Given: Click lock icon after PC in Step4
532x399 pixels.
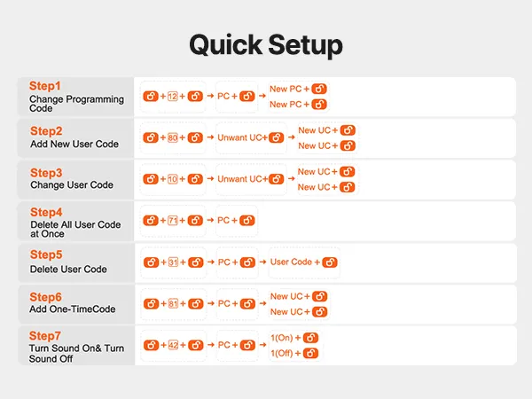Looking at the screenshot, I should point(247,220).
